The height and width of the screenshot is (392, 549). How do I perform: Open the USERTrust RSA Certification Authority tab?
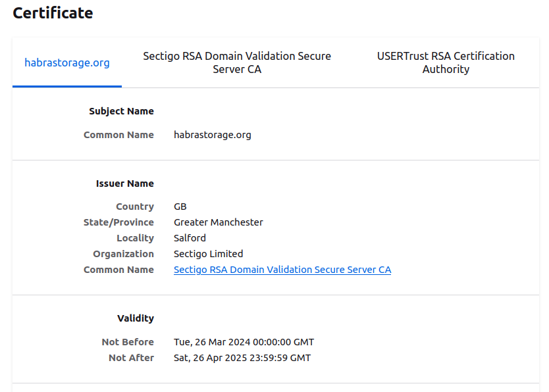[x=446, y=62]
